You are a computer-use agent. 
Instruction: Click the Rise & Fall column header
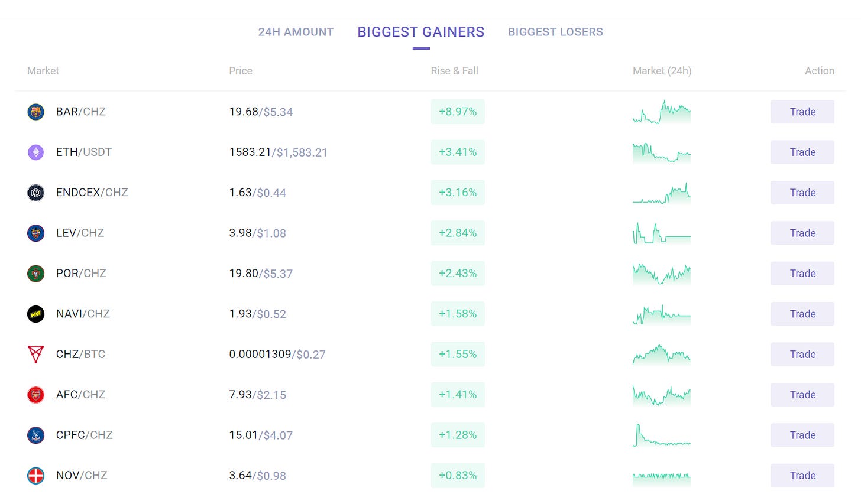pos(454,71)
